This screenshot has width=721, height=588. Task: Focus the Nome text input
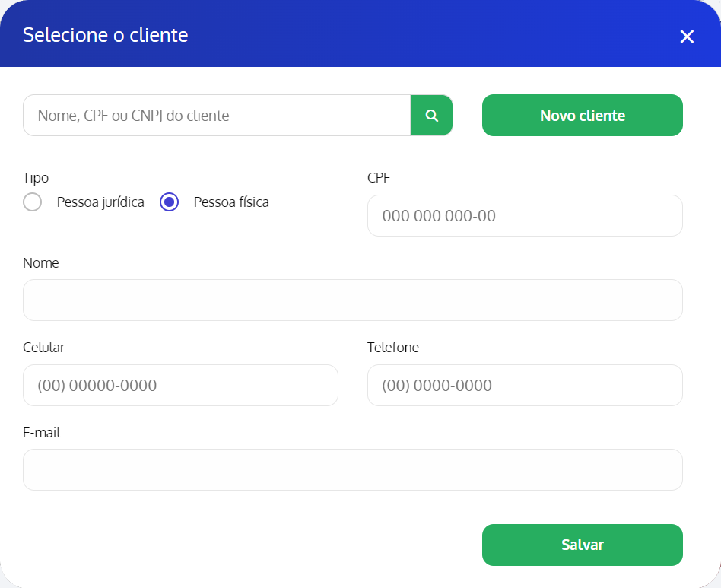click(x=353, y=300)
